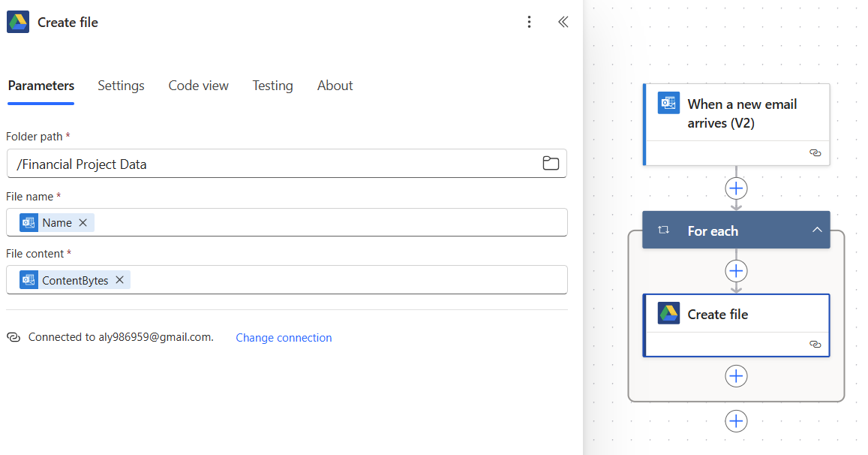Click loop icon on For each header
This screenshot has height=455, width=868.
coord(664,230)
